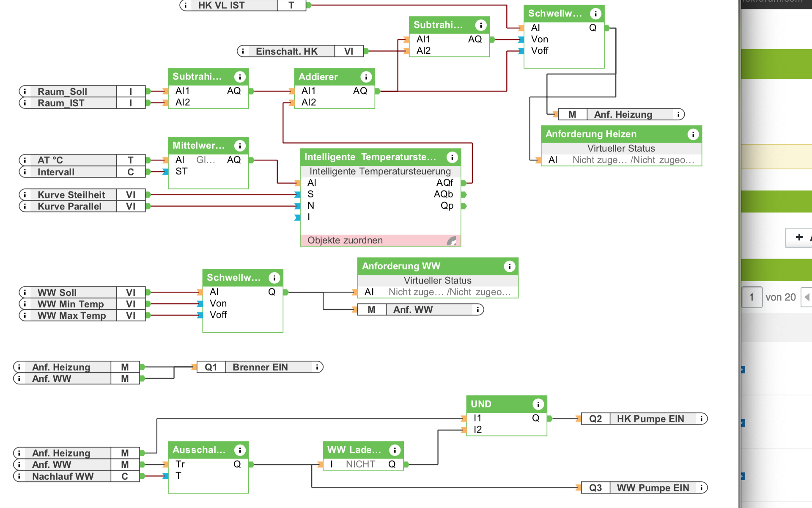Screen dimensions: 812x508
Task: Select the HK Pumpe EIN output
Action: (650, 419)
